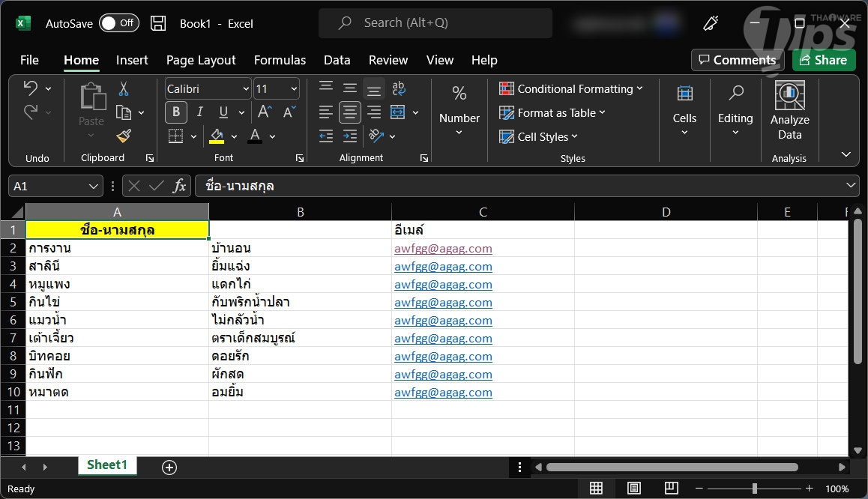Image resolution: width=868 pixels, height=499 pixels.
Task: Toggle Italic formatting button
Action: (199, 112)
